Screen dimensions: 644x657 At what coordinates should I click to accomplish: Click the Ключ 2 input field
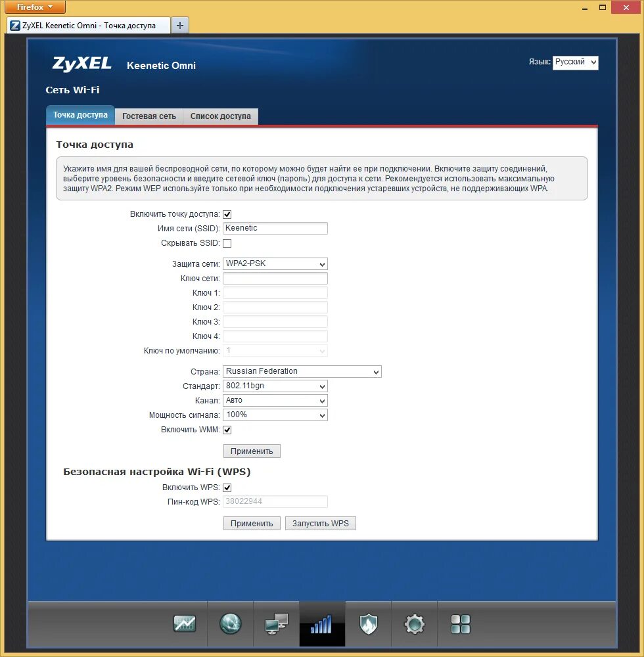pos(275,307)
